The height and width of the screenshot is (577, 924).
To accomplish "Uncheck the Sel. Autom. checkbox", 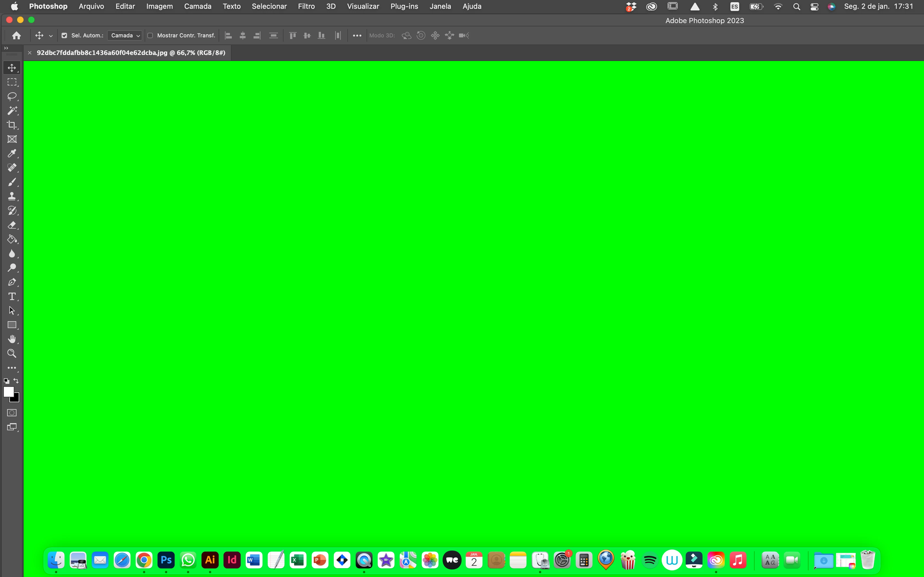I will coord(64,35).
